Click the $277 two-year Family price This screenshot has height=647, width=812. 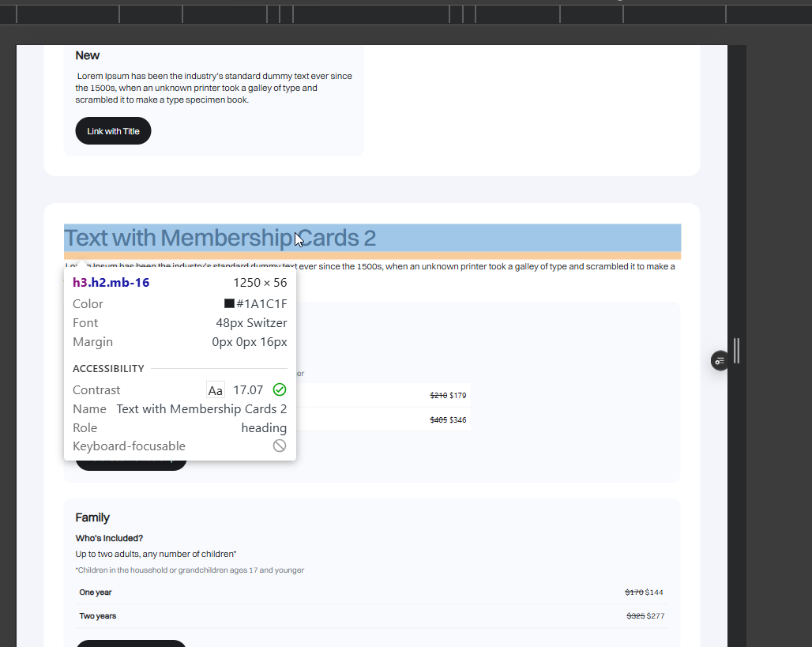[x=656, y=616]
